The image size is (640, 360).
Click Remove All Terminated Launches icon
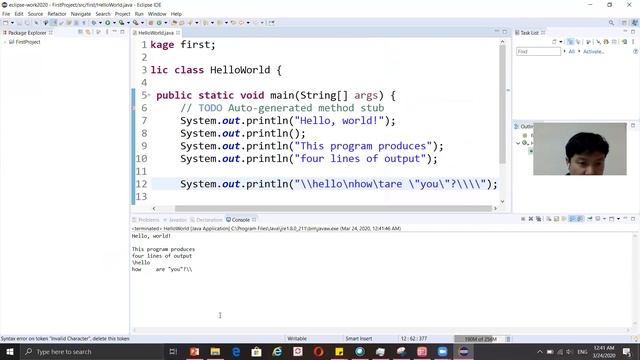pos(538,219)
